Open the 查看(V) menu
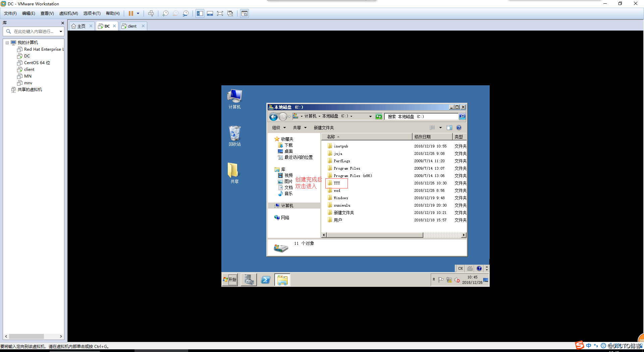The height and width of the screenshot is (352, 644). coord(47,13)
